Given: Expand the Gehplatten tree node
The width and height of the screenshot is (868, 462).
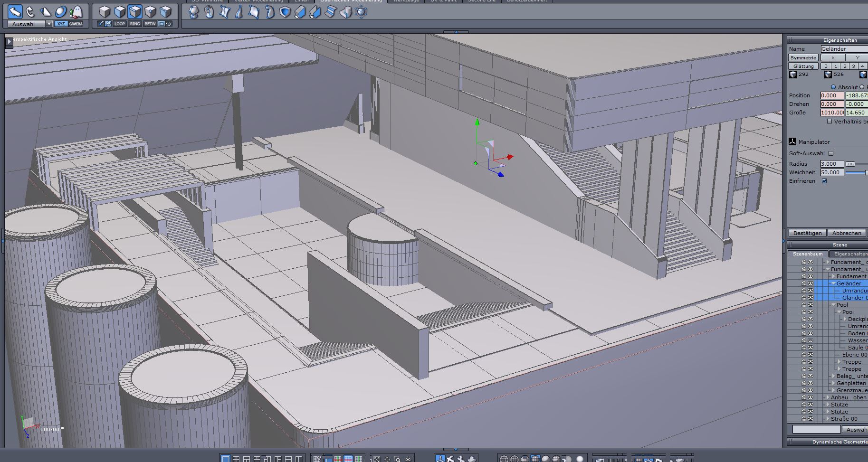Looking at the screenshot, I should 833,383.
